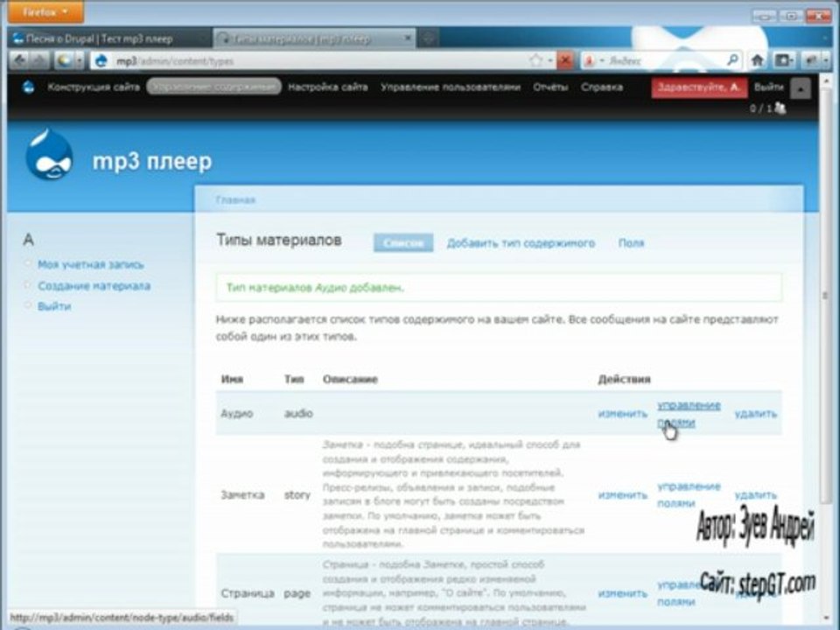This screenshot has width=840, height=630.
Task: Open 'Создание материала' sidebar link
Action: tap(94, 285)
